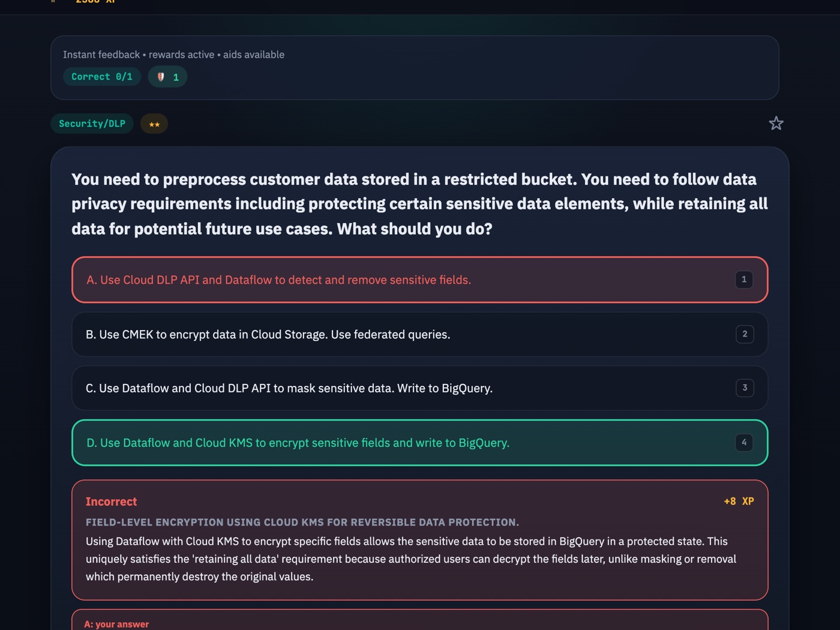Click the keyboard shortcut hint 1

point(744,279)
